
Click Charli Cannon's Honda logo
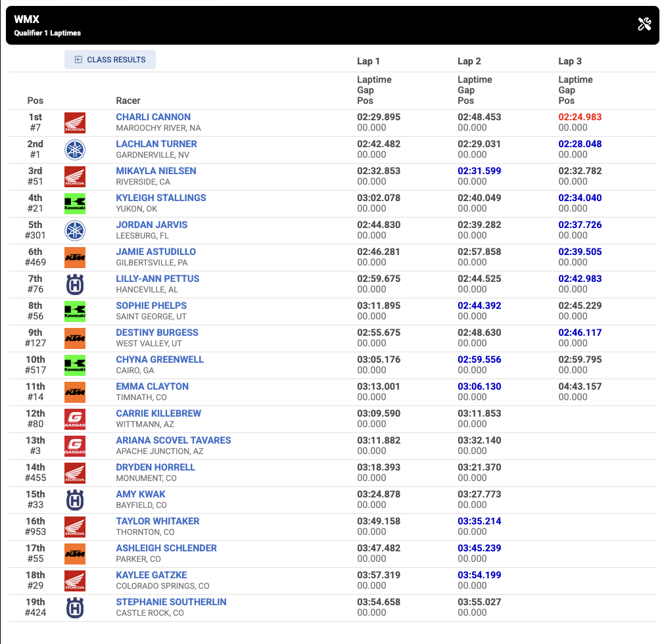75,123
